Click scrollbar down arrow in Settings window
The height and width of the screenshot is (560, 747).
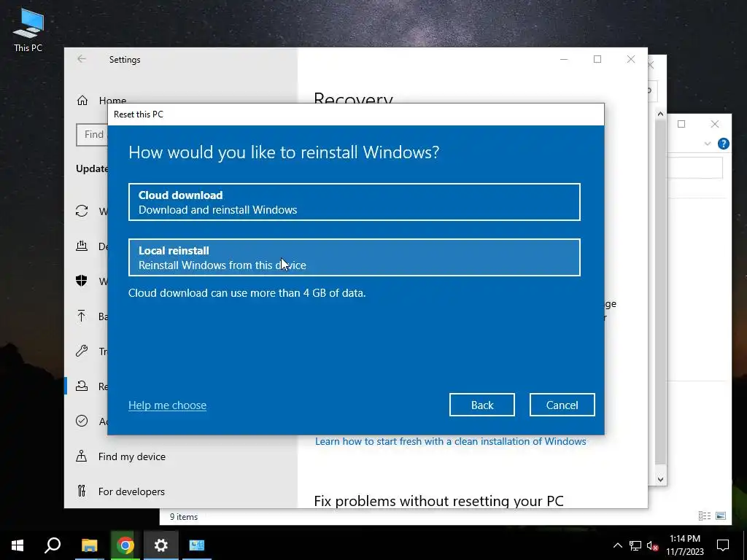click(x=660, y=480)
